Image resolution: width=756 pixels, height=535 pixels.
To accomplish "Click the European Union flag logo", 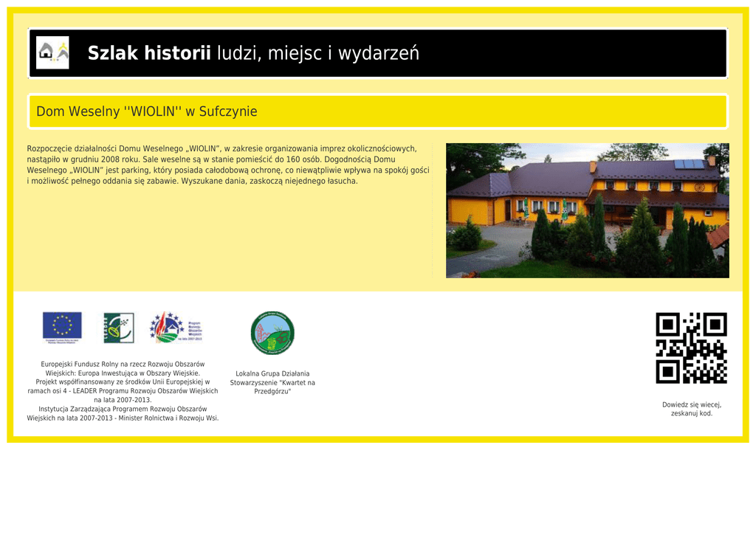I will click(x=62, y=327).
